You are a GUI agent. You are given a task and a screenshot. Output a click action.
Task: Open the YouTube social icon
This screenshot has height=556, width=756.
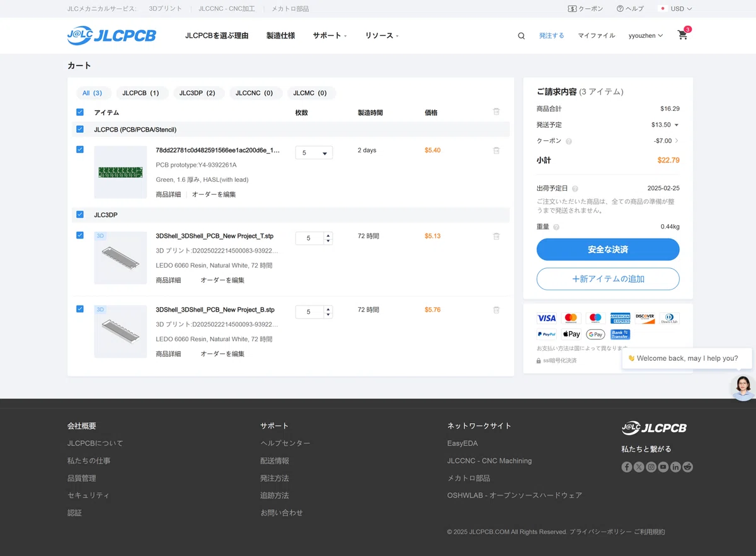tap(663, 467)
